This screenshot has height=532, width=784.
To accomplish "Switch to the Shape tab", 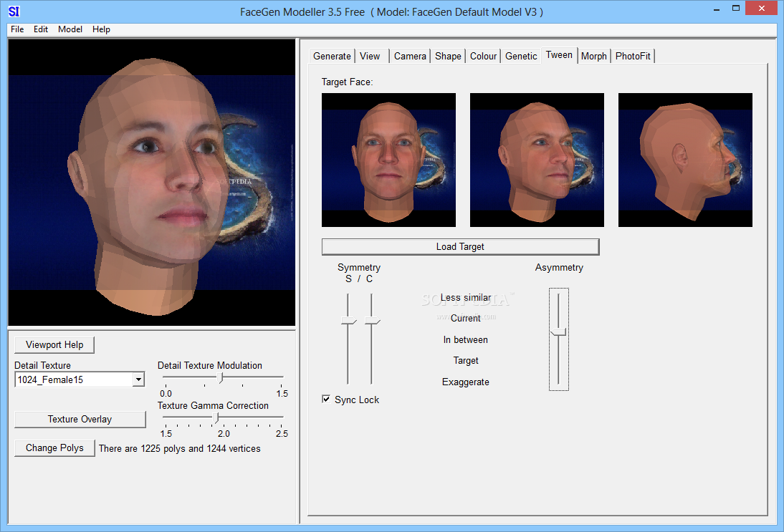I will [448, 56].
